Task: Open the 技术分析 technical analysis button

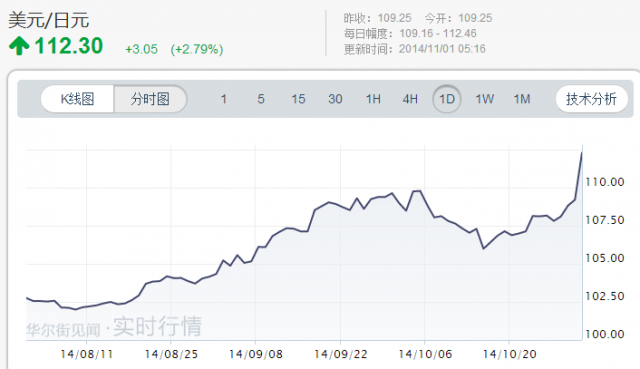Action: (591, 99)
